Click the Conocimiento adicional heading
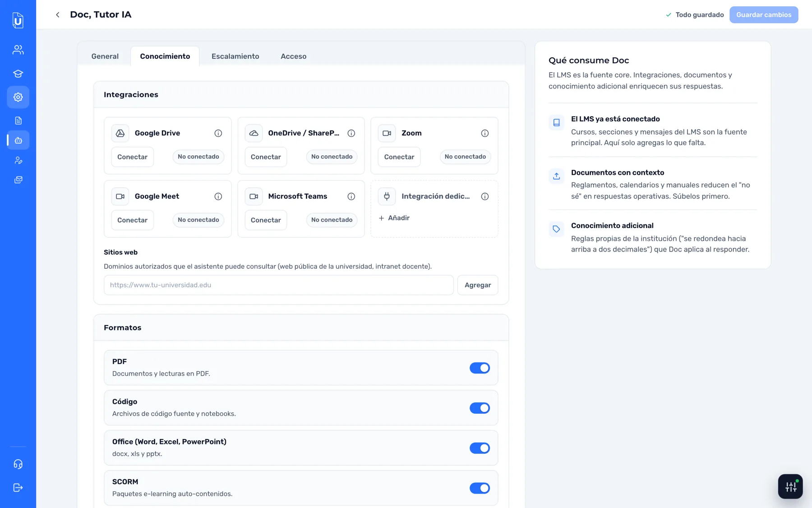The image size is (812, 508). 612,226
